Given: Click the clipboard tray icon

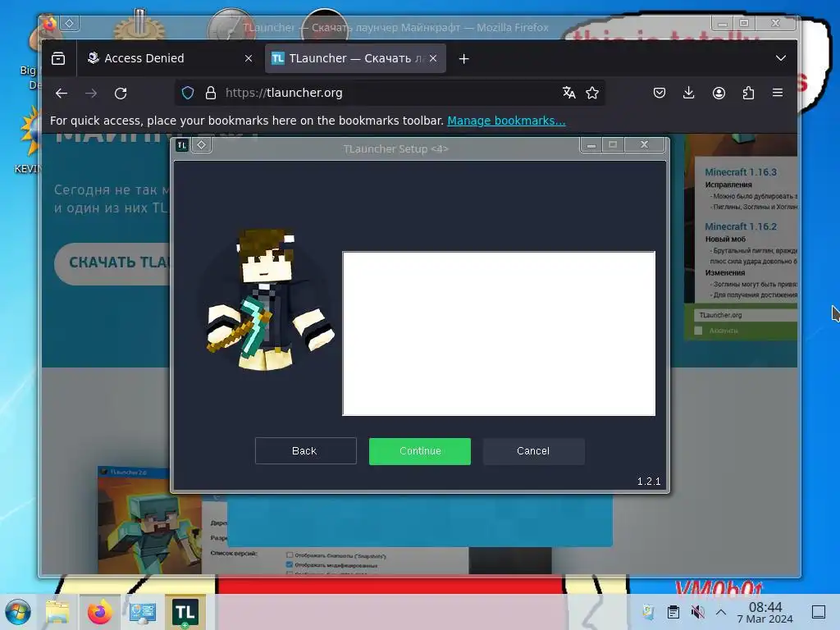Looking at the screenshot, I should [x=673, y=612].
